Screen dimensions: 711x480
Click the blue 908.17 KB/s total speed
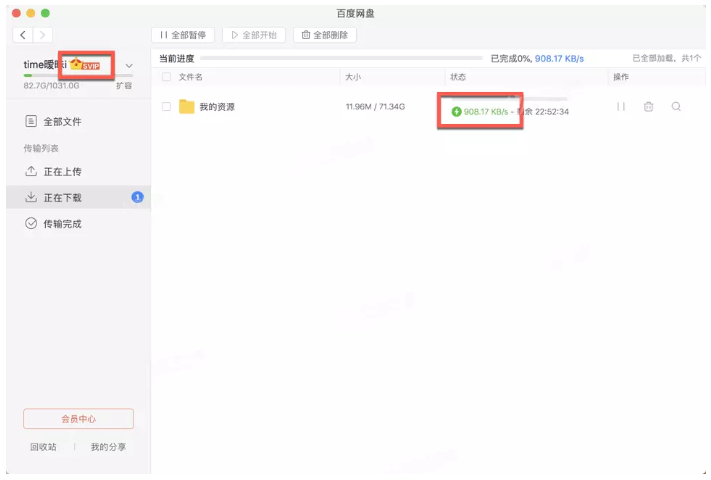[560, 58]
